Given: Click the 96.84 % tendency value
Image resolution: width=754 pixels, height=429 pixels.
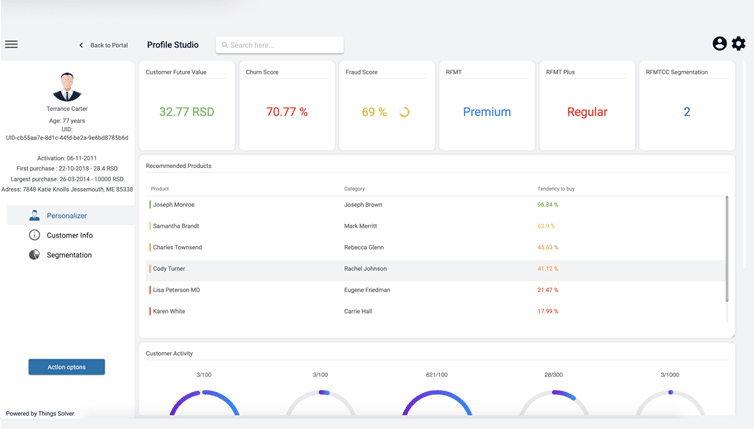Looking at the screenshot, I should (x=548, y=205).
